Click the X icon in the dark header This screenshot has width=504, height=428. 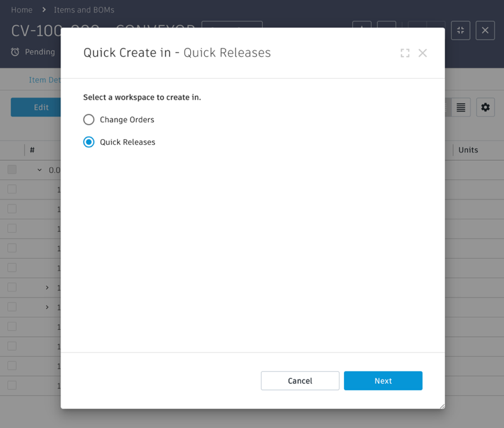[x=485, y=30]
